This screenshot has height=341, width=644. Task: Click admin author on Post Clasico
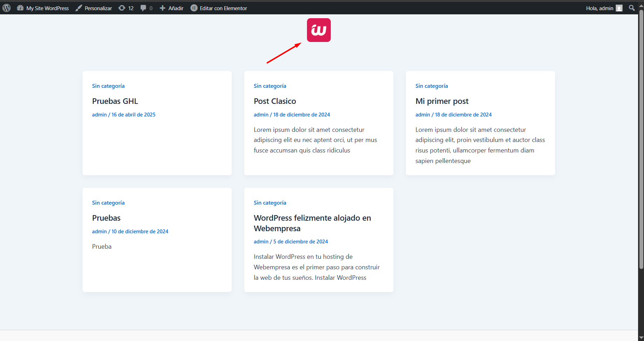tap(261, 115)
